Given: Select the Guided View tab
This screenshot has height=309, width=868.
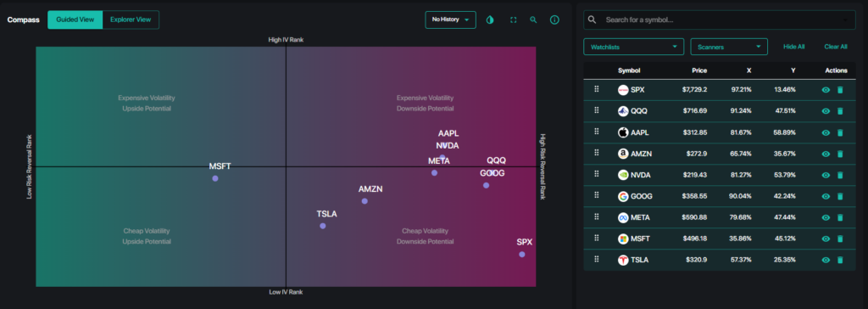Looking at the screenshot, I should pyautogui.click(x=75, y=20).
